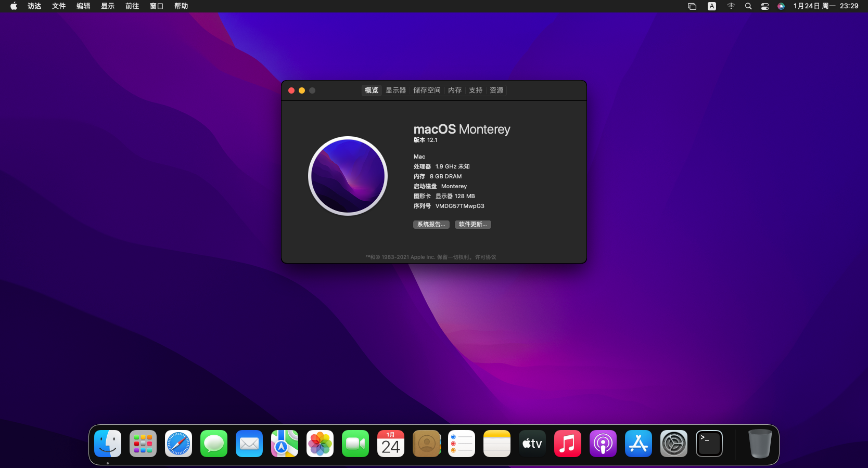Image resolution: width=868 pixels, height=468 pixels.
Task: Open the Music app icon
Action: [568, 444]
